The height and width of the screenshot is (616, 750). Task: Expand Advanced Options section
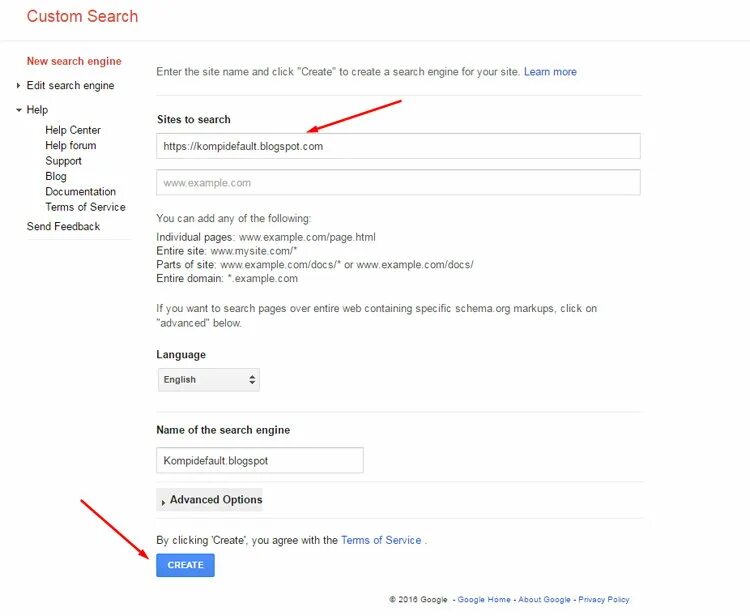click(x=210, y=500)
